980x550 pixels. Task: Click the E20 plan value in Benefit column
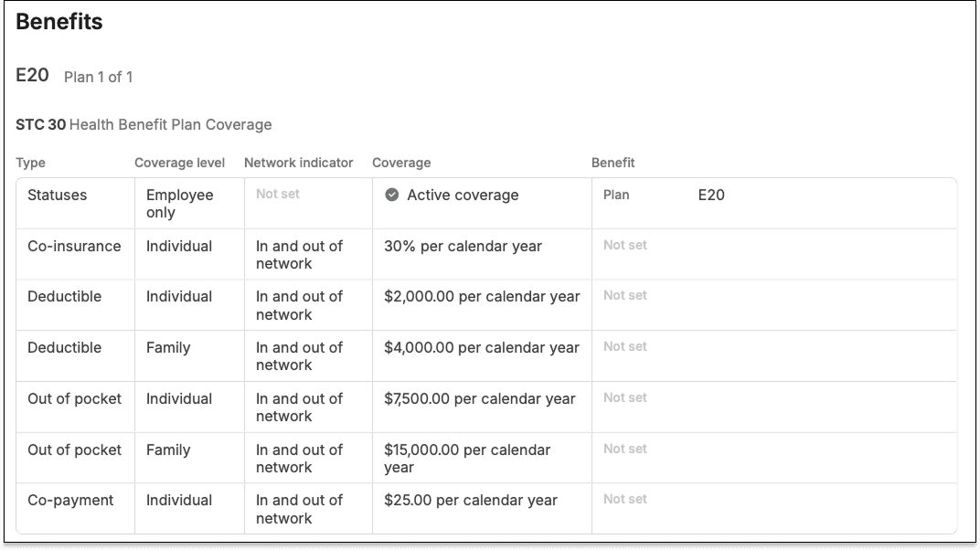click(x=711, y=195)
